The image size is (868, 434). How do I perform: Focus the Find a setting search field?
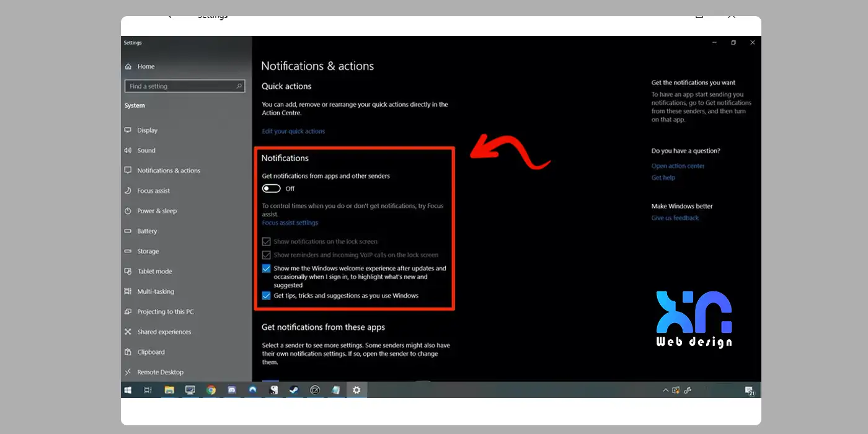pyautogui.click(x=185, y=86)
